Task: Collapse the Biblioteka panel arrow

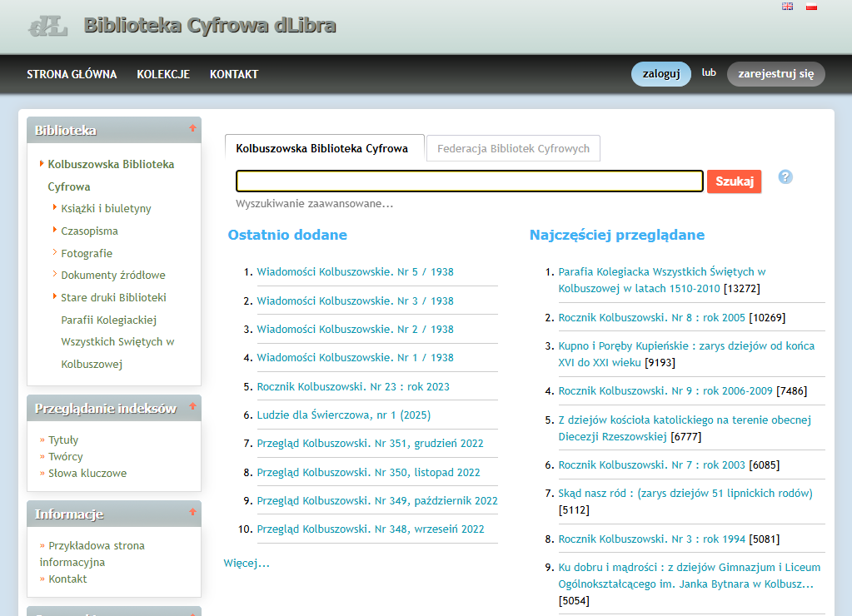Action: (x=192, y=128)
